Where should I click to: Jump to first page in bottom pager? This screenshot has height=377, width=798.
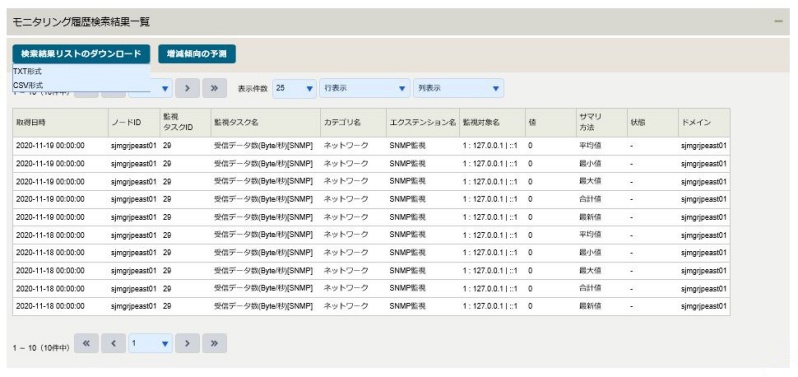[x=87, y=343]
